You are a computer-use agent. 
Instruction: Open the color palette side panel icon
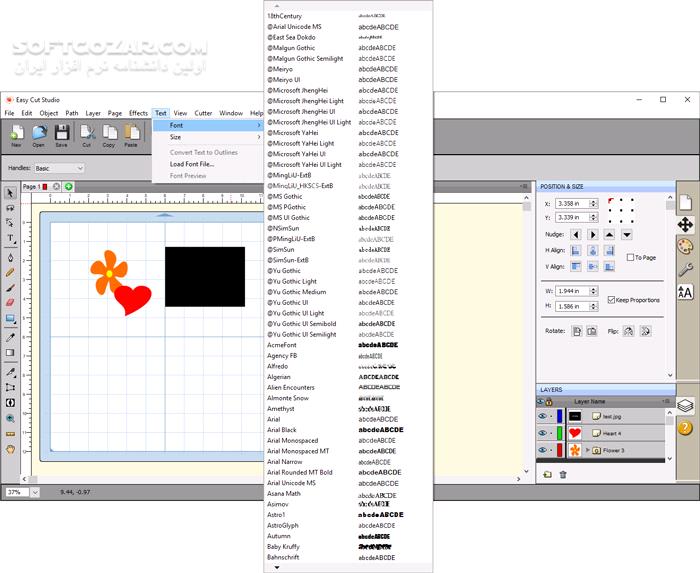pos(685,246)
